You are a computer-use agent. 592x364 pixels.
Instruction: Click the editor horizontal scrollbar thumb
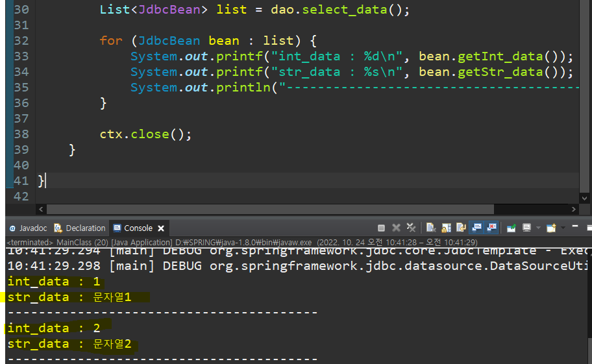pos(270,209)
